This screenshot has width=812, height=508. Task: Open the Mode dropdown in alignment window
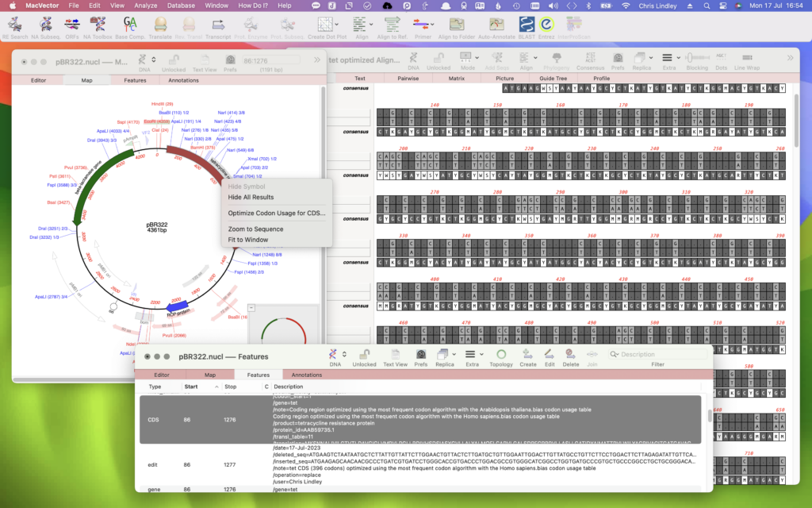(x=477, y=57)
